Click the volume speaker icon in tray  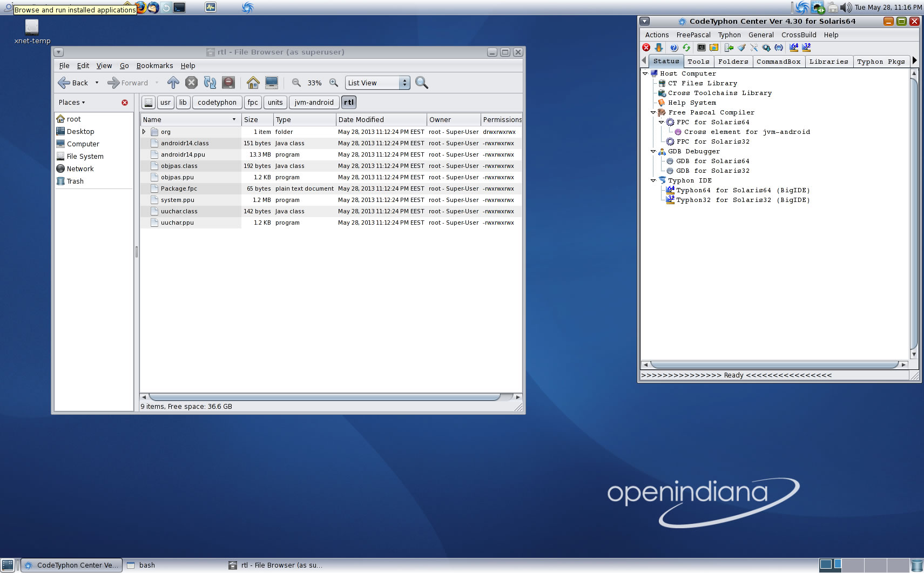(x=846, y=8)
